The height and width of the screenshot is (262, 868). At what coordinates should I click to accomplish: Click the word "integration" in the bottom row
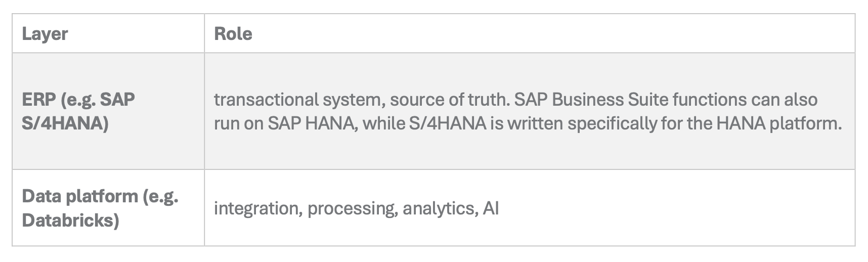(x=256, y=208)
